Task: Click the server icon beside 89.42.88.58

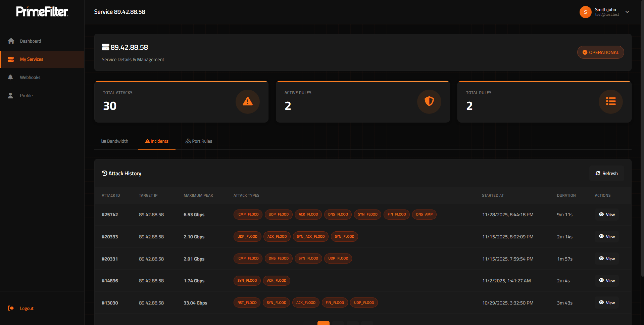Action: click(105, 47)
